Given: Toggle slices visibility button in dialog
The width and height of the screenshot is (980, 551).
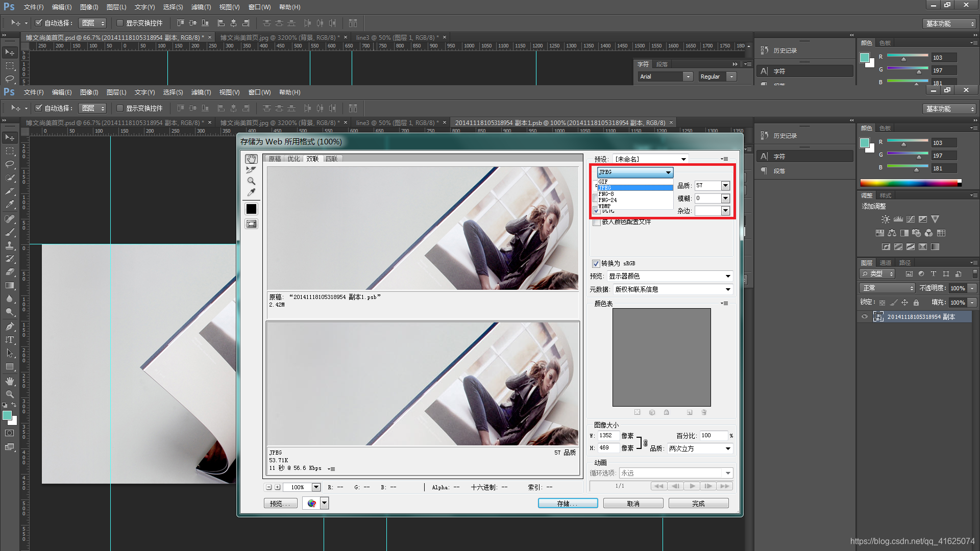Looking at the screenshot, I should (251, 224).
